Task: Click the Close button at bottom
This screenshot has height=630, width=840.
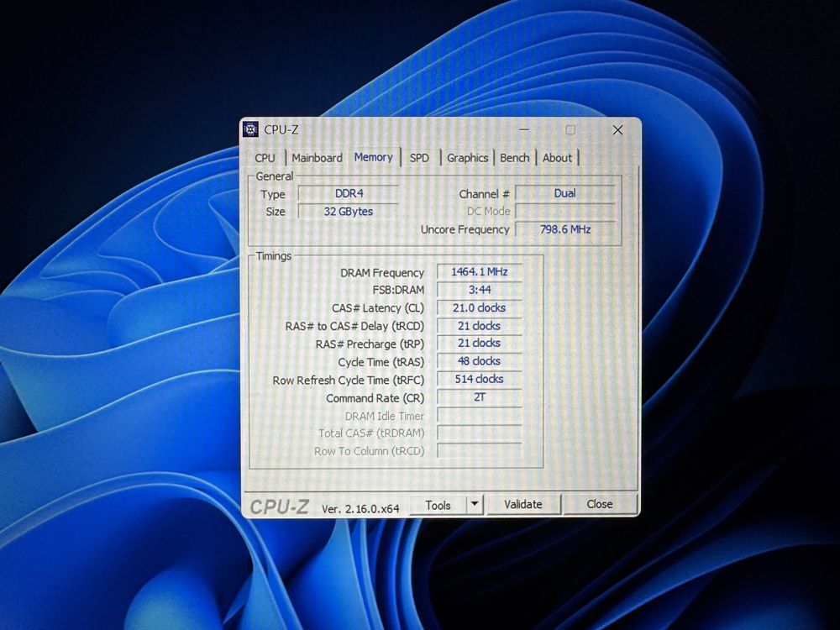Action: click(x=600, y=504)
